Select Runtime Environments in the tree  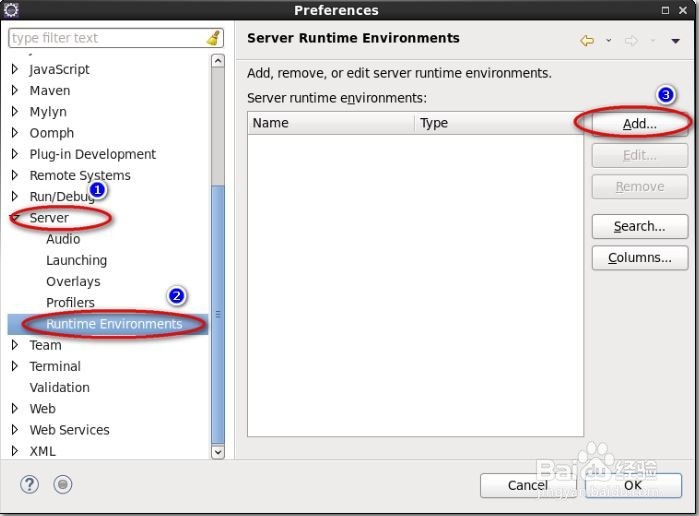coord(114,324)
